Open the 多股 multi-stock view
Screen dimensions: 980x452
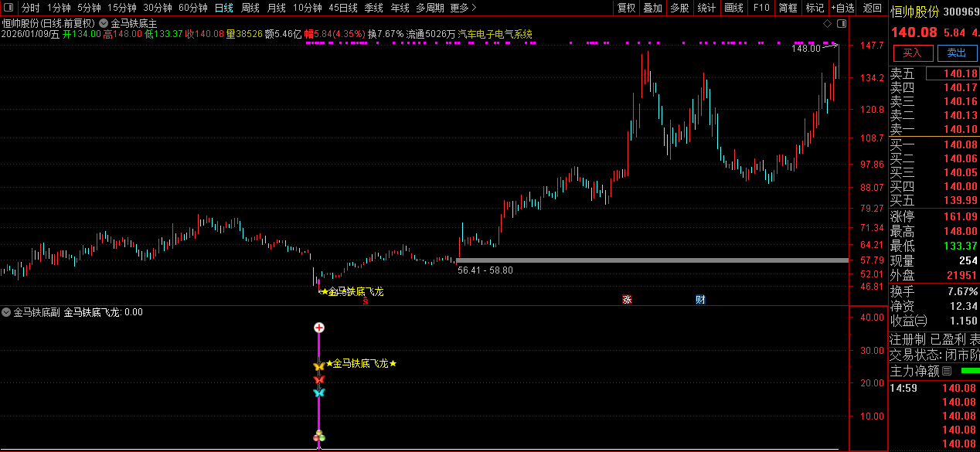(x=679, y=8)
